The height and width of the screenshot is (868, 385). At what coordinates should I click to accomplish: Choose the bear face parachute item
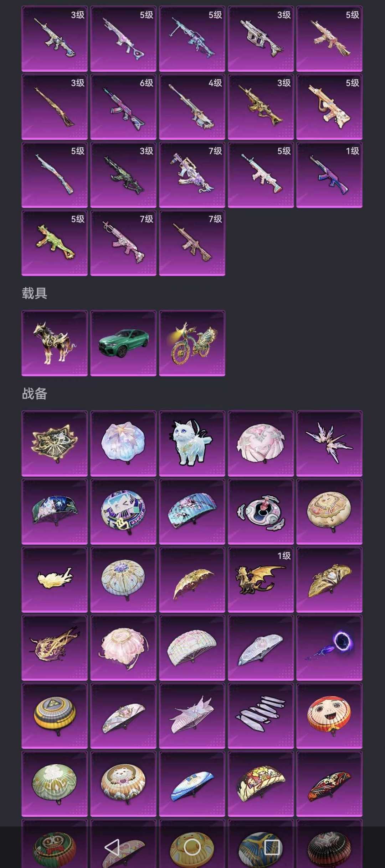pos(123,784)
